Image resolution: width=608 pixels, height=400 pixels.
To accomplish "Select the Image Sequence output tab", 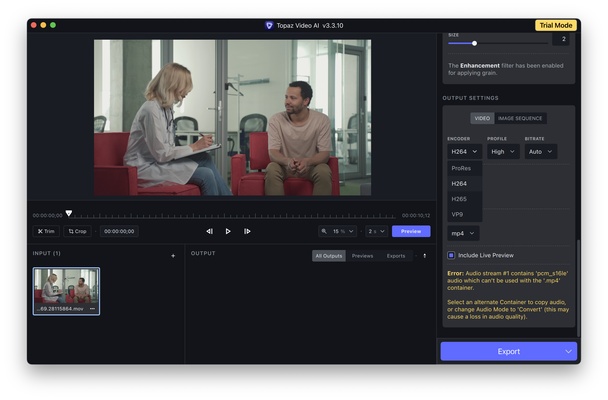I will (x=520, y=118).
